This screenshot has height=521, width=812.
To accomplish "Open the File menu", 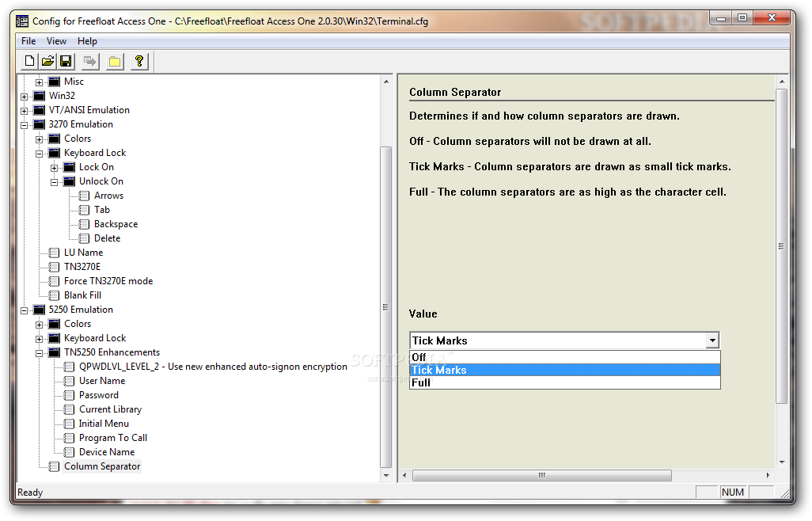I will tap(28, 41).
